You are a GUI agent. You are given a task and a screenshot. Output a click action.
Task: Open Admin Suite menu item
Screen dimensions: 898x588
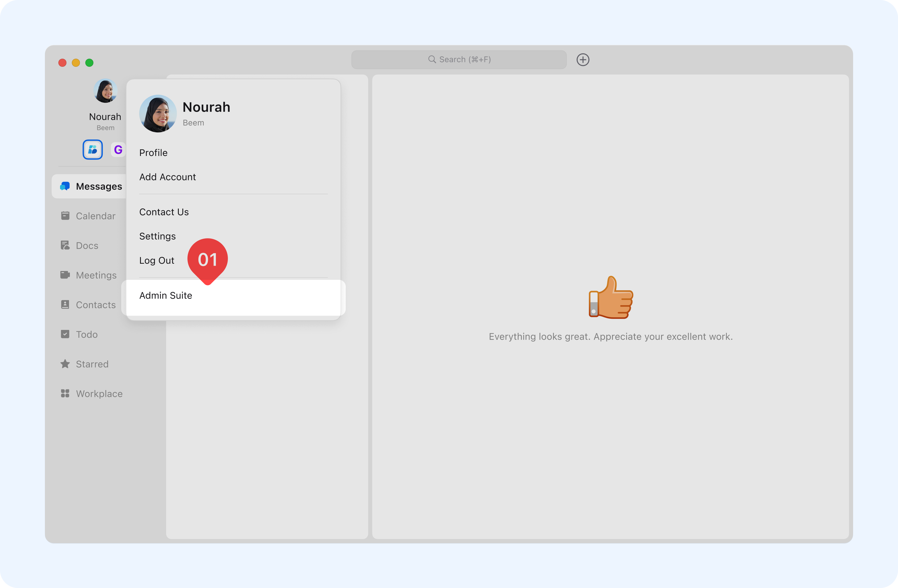click(166, 295)
